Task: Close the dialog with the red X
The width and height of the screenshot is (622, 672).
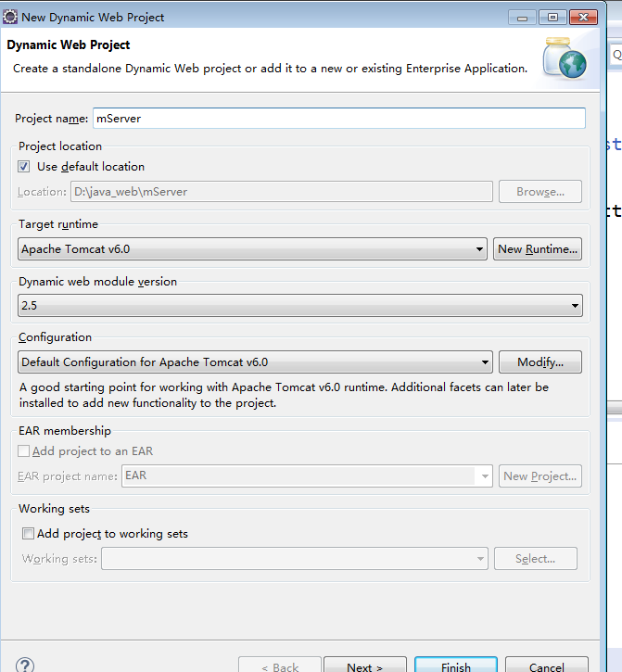Action: pyautogui.click(x=583, y=18)
